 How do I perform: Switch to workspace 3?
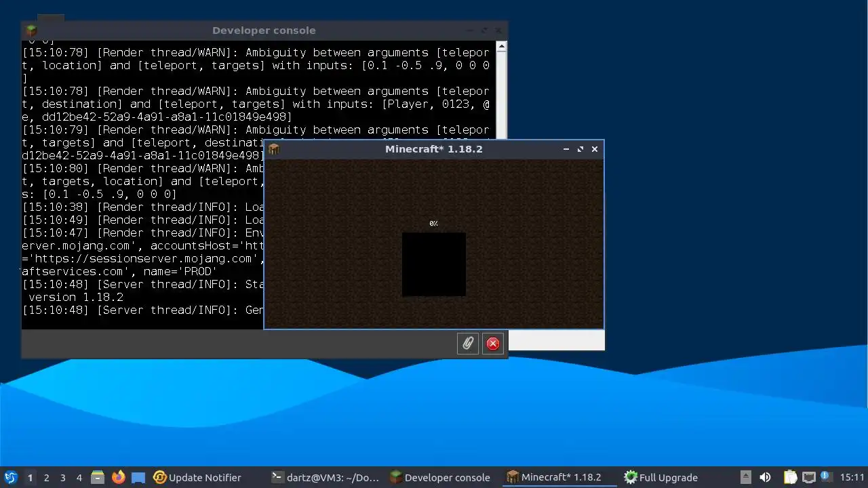(62, 477)
